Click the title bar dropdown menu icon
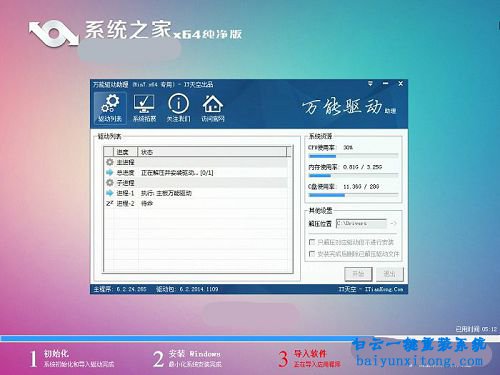The height and width of the screenshot is (375, 500). point(370,84)
